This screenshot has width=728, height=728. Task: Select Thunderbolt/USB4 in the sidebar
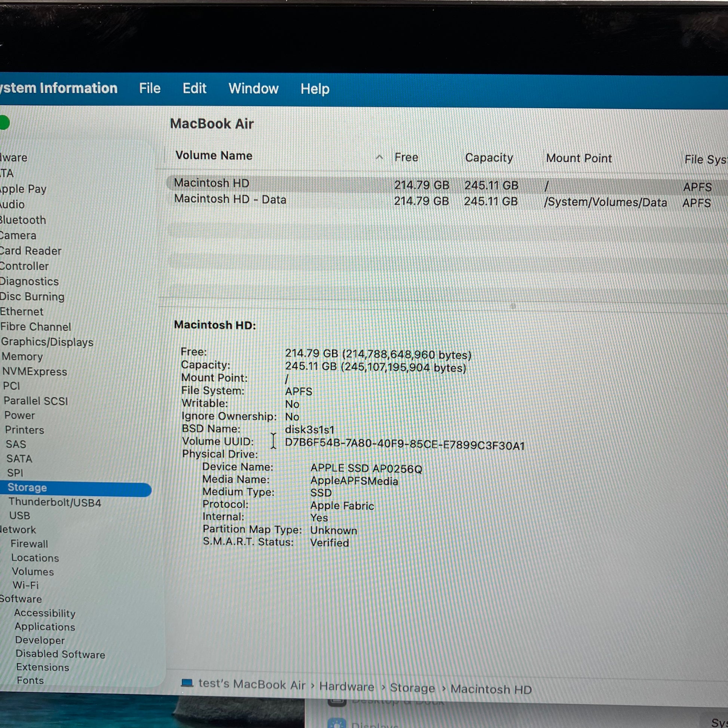[x=55, y=502]
